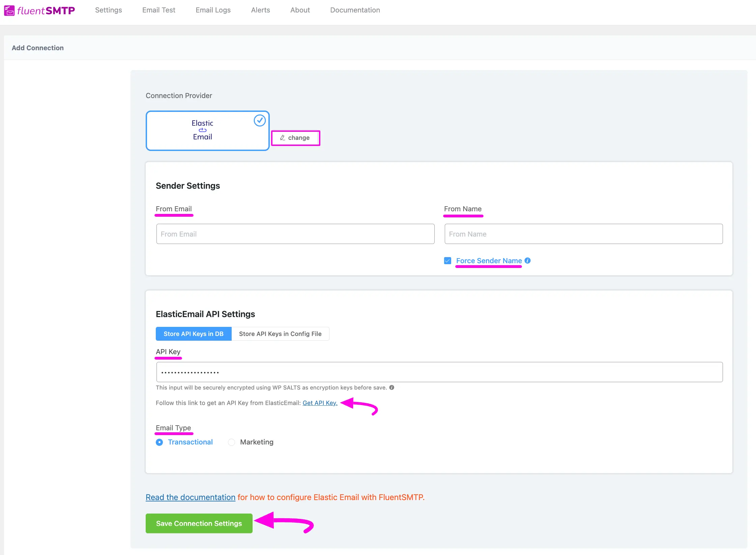
Task: Open the About page
Action: [300, 10]
